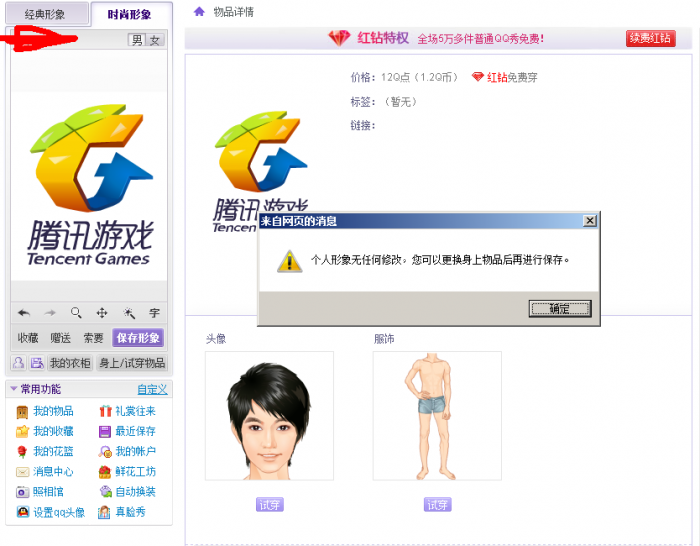Open the 我的物品 link
The height and width of the screenshot is (546, 700).
(x=53, y=411)
